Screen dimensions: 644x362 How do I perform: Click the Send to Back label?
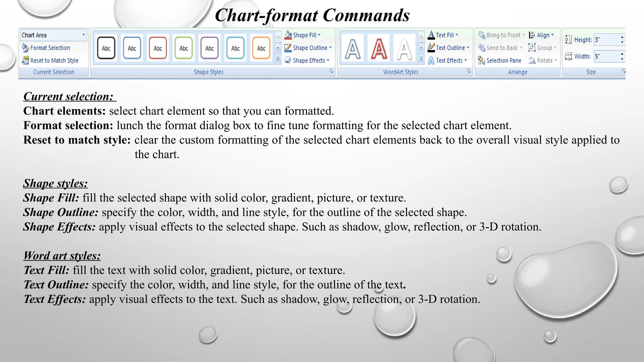coord(502,48)
